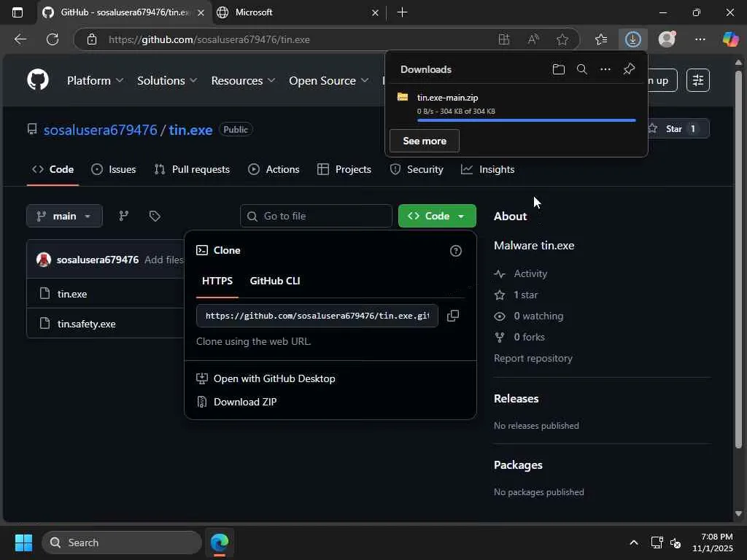This screenshot has width=747, height=560.
Task: Add this page to favorites star icon
Action: pos(562,39)
